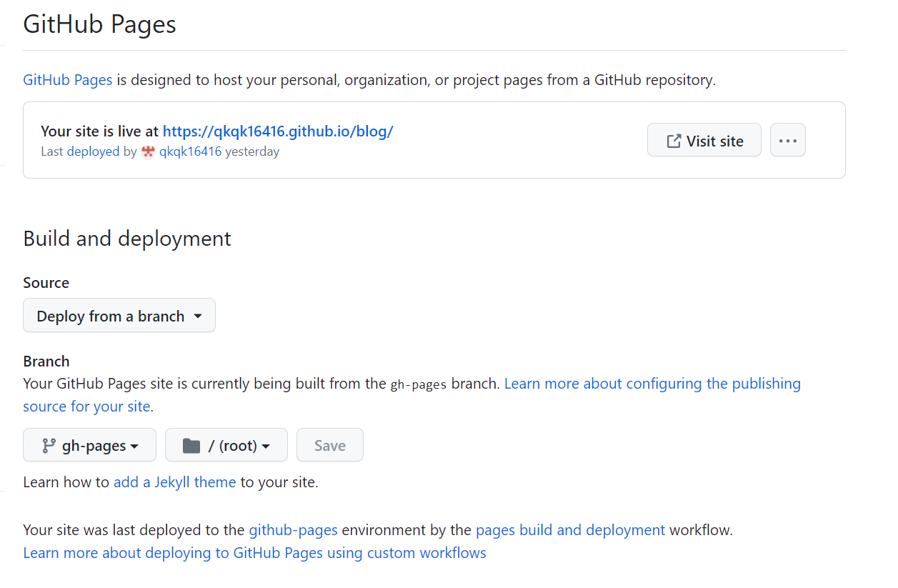
Task: Open the github-pages environment link
Action: [x=293, y=530]
